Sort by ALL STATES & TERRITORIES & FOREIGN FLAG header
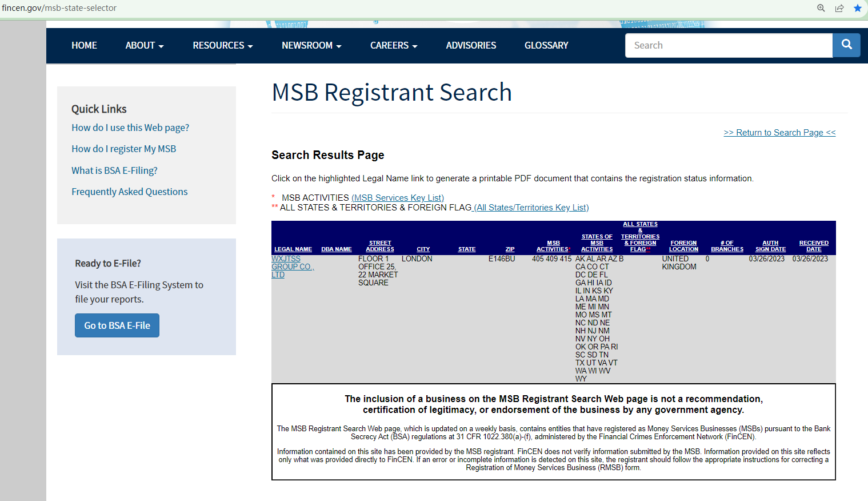Image resolution: width=868 pixels, height=501 pixels. (x=641, y=237)
